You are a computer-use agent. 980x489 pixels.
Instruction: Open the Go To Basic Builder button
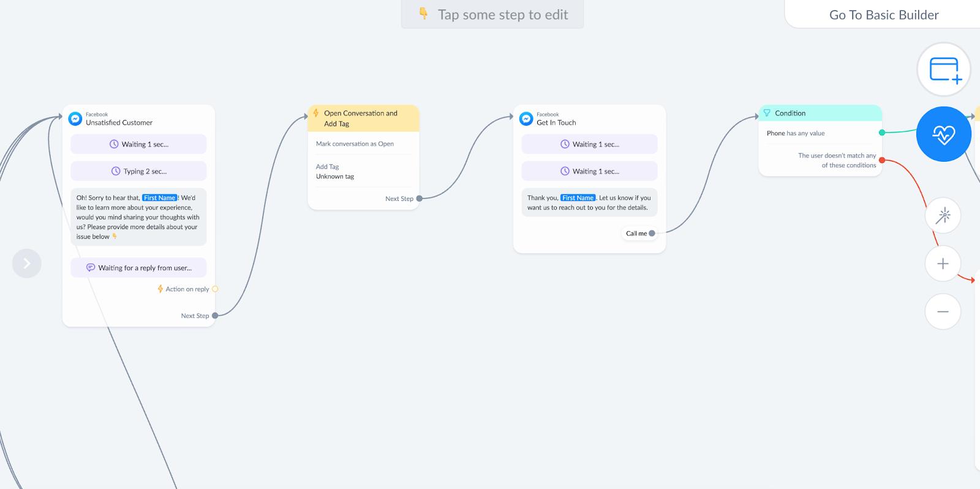pos(883,15)
